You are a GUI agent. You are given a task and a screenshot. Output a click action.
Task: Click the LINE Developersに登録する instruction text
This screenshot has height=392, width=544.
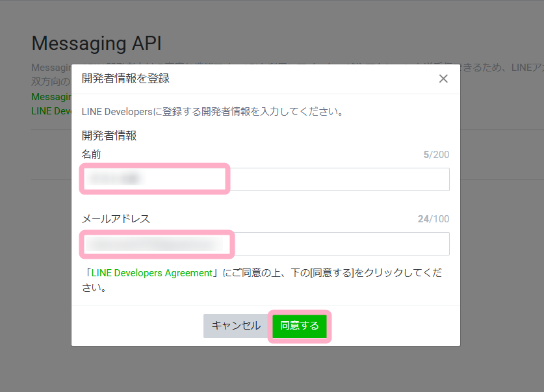point(213,112)
